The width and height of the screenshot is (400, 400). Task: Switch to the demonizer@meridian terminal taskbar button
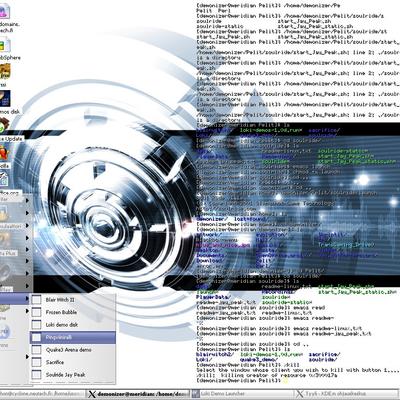(x=138, y=394)
